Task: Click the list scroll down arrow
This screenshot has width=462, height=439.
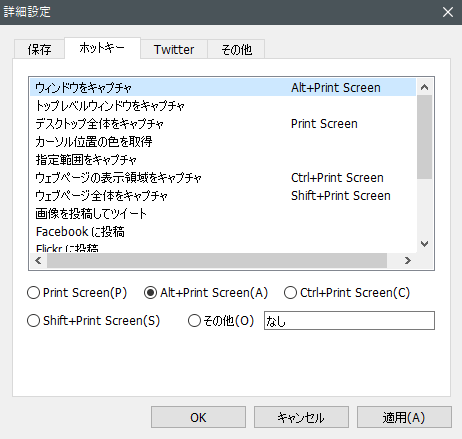Action: coord(424,244)
